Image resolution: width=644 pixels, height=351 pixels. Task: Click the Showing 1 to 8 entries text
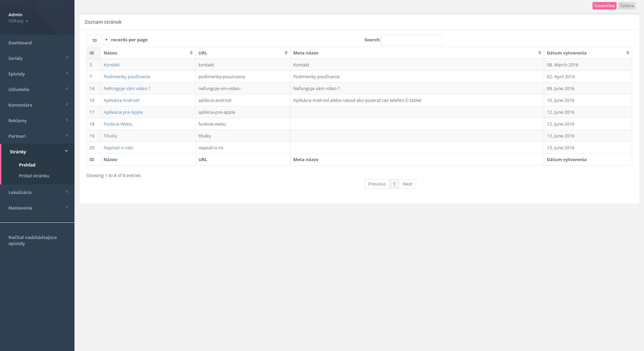pyautogui.click(x=113, y=175)
